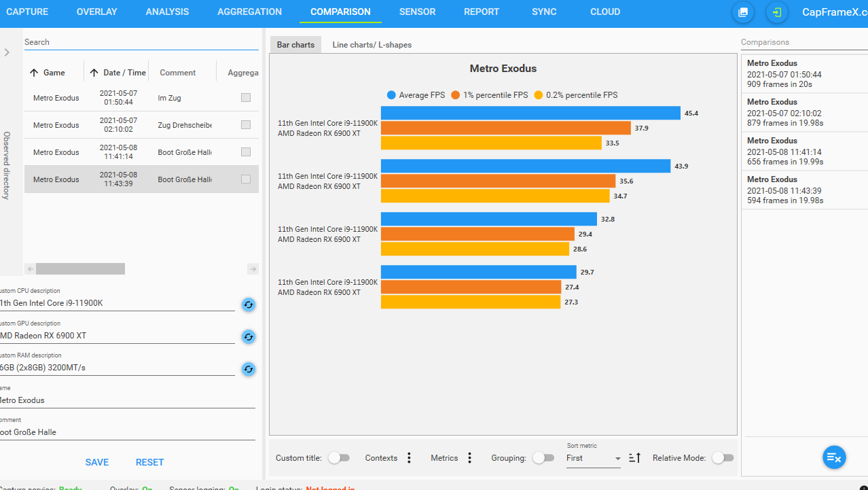Enable the Custom title switch

point(339,458)
